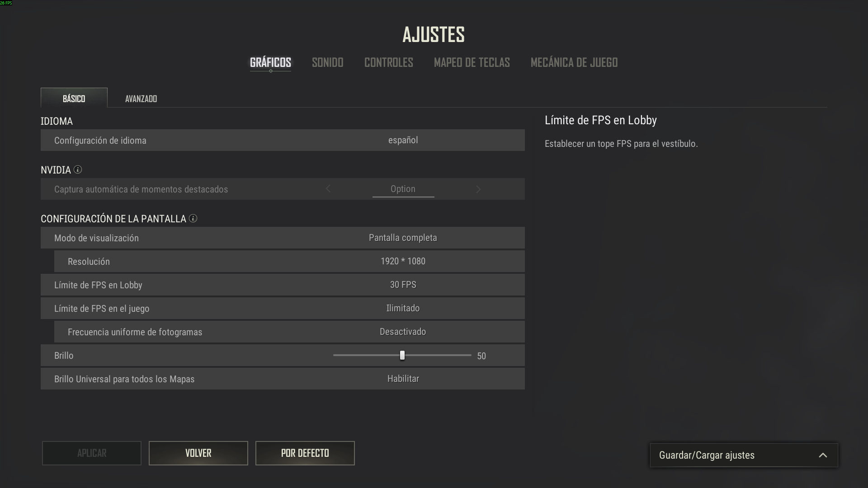Go to MECÁNICA DE JUEGO tab
868x488 pixels.
pyautogui.click(x=574, y=62)
